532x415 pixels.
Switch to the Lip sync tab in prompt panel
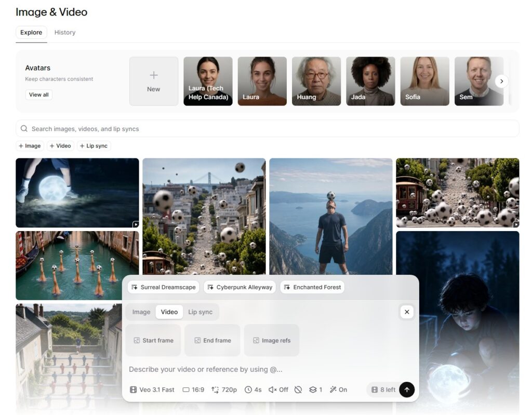pos(200,312)
